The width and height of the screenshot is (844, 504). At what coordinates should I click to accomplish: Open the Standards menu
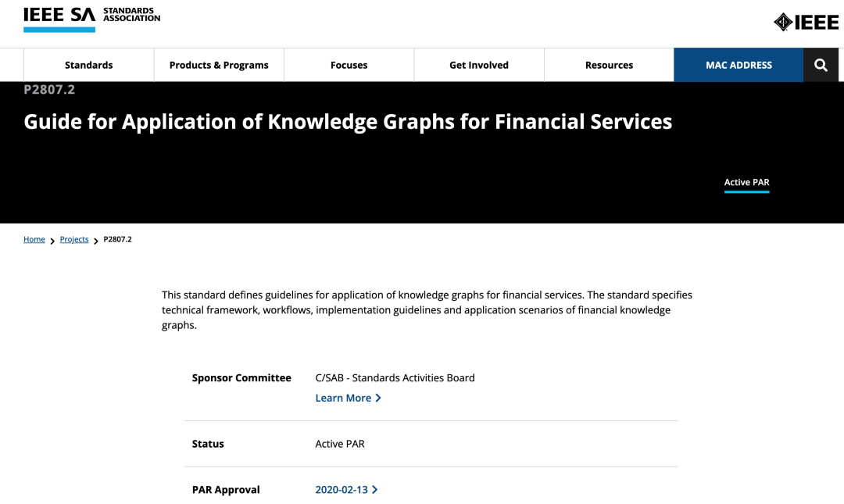(89, 65)
